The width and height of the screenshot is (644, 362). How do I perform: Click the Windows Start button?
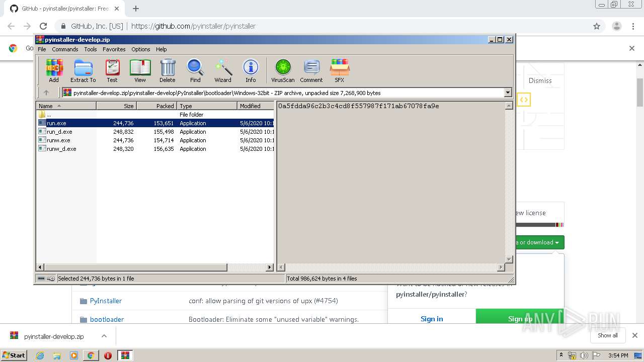click(x=14, y=355)
